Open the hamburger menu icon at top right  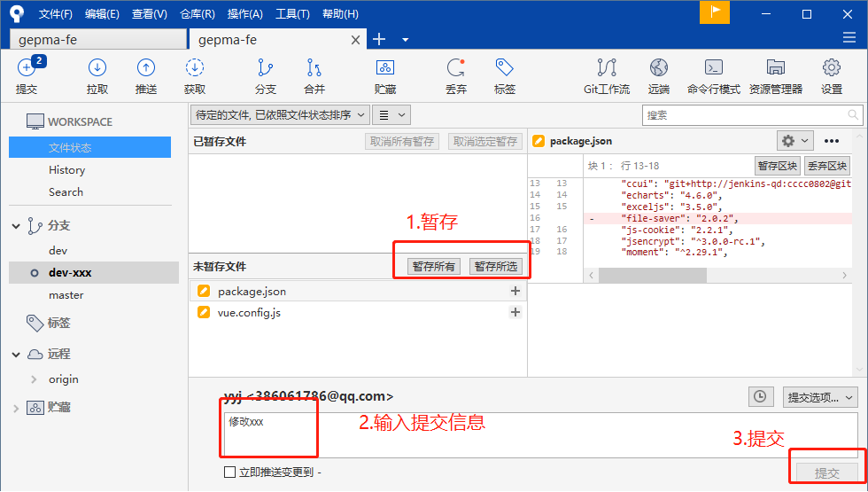849,37
